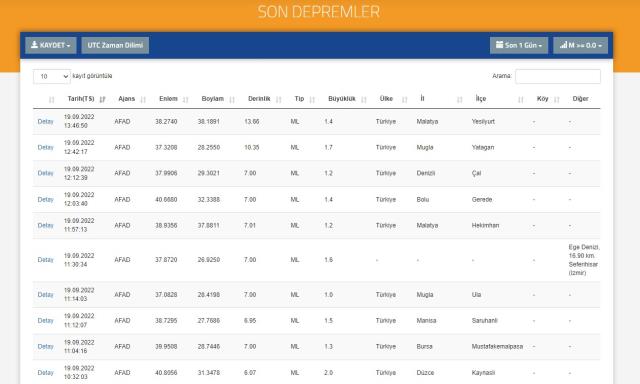Select the Bursa province cell
The width and height of the screenshot is (640, 384).
(x=424, y=346)
